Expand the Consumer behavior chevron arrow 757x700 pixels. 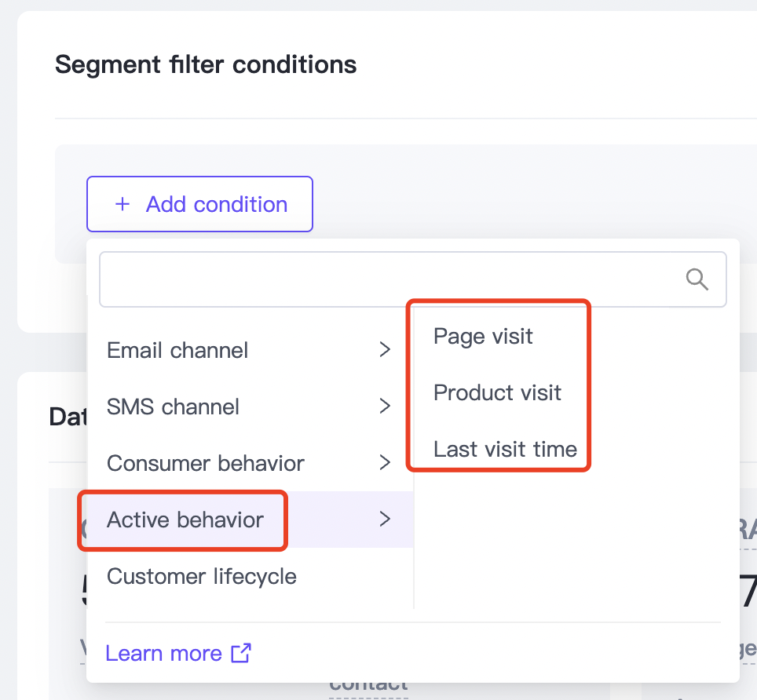385,462
